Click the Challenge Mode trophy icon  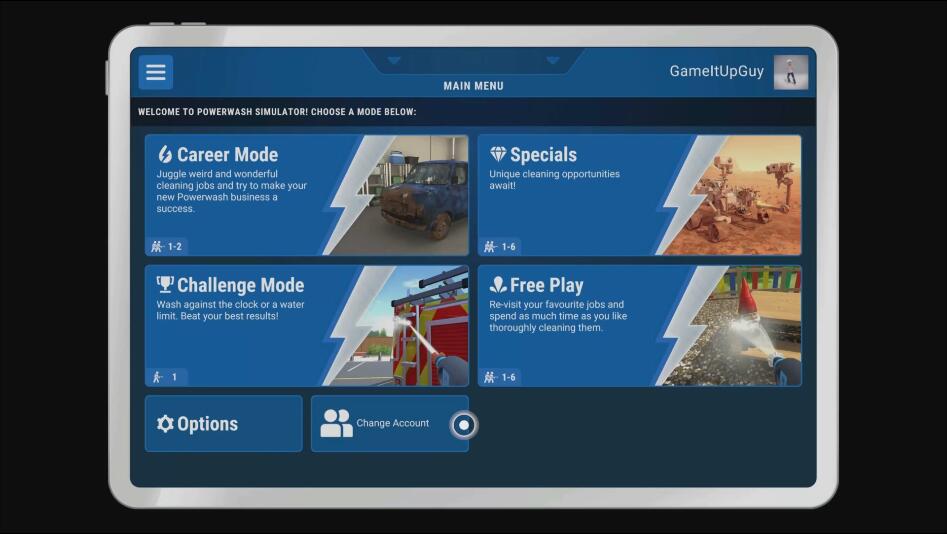[x=165, y=285]
